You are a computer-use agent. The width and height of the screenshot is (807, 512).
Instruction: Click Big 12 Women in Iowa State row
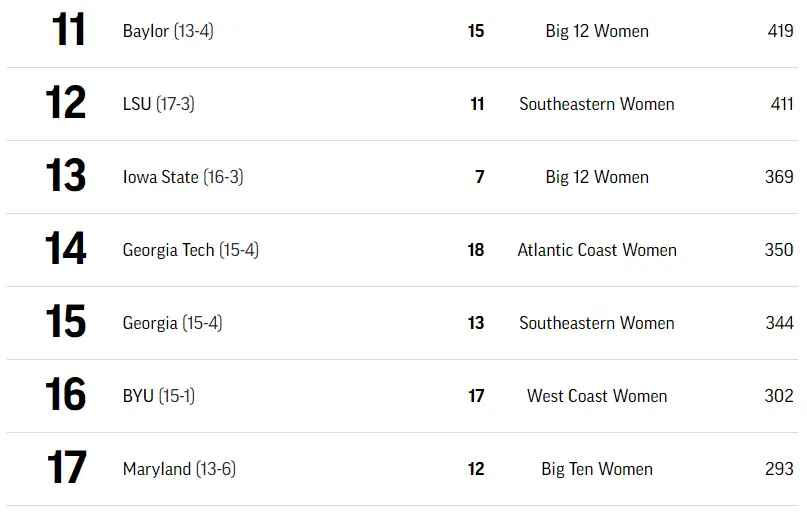(596, 177)
